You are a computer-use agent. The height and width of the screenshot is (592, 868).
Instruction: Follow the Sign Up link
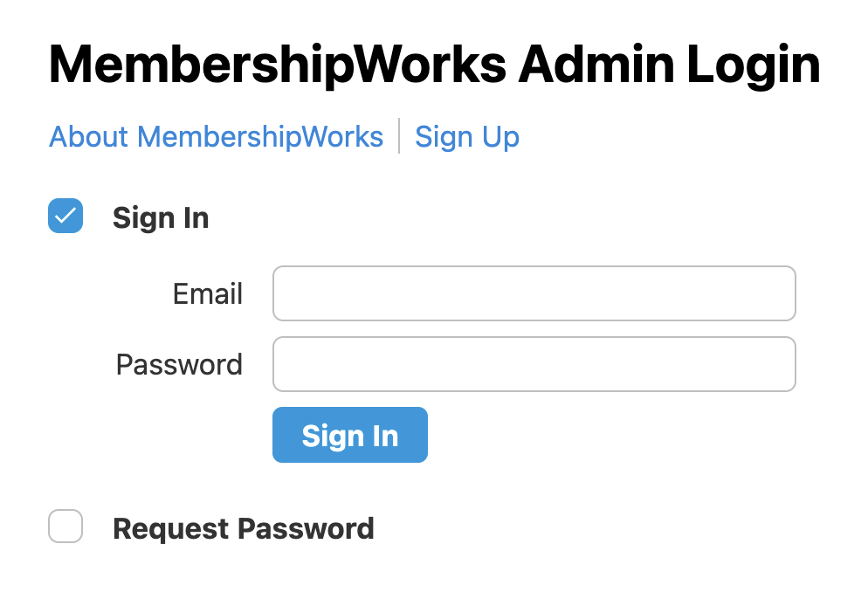tap(466, 137)
